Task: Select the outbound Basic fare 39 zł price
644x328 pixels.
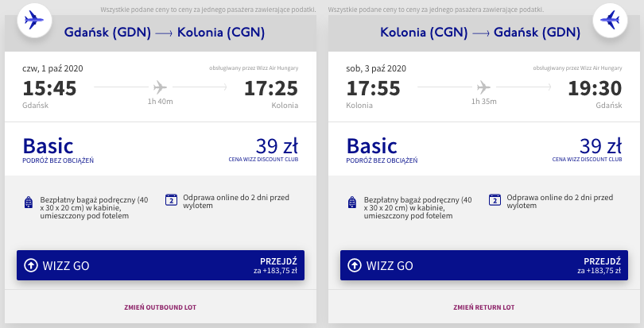Action: click(277, 146)
